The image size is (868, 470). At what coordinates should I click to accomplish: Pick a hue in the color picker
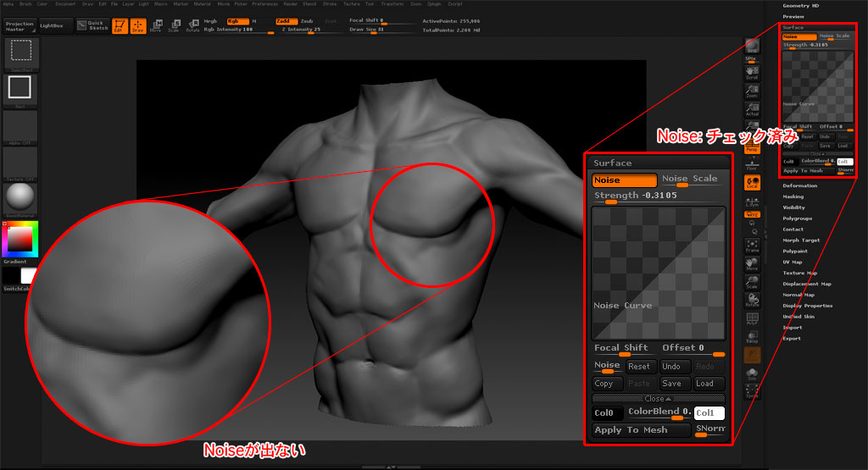click(x=20, y=239)
